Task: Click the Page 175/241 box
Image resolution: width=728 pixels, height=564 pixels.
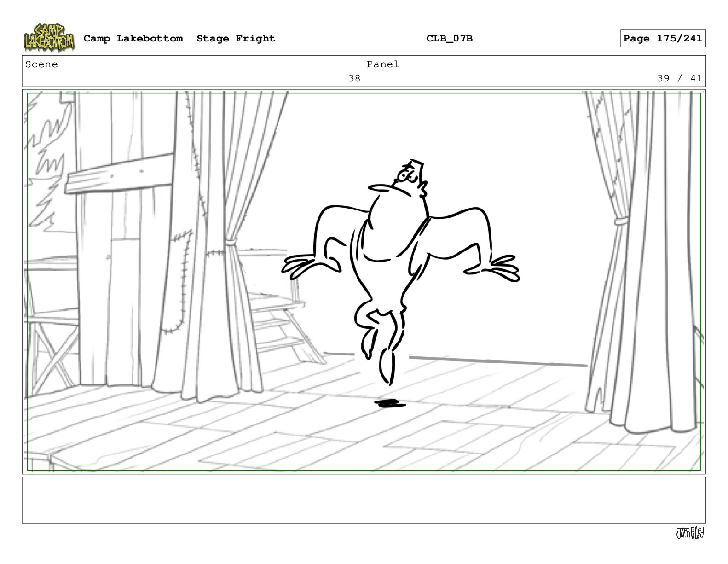Action: pos(663,39)
